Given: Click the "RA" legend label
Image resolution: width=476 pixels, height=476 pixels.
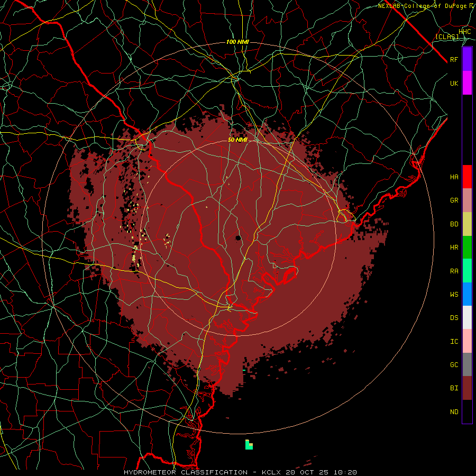Looking at the screenshot, I should coord(454,271).
